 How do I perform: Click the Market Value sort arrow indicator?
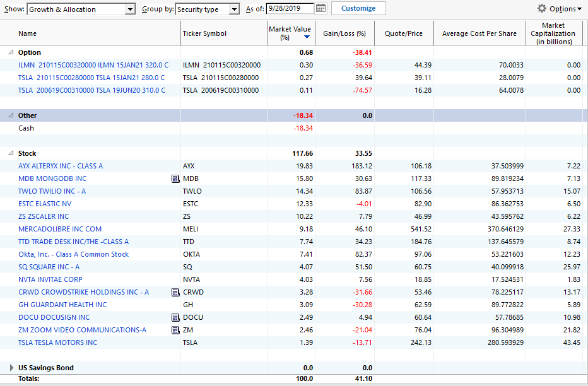click(307, 37)
